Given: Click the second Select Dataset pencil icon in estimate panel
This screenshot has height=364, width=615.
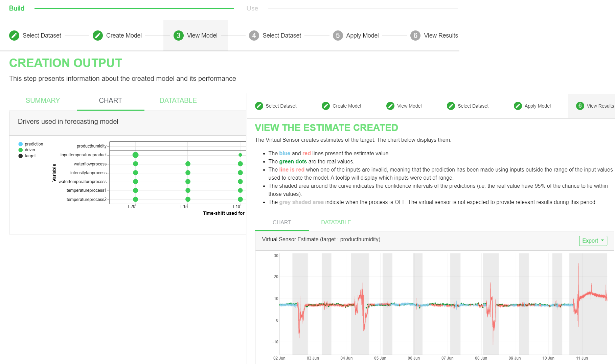Looking at the screenshot, I should pos(451,106).
